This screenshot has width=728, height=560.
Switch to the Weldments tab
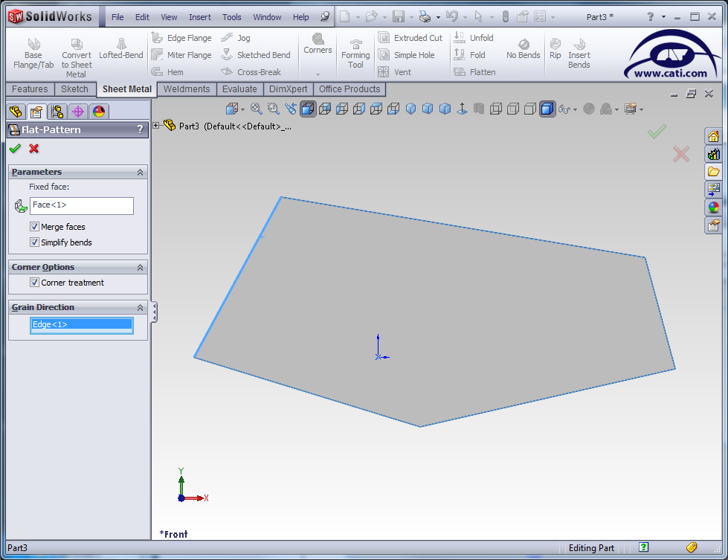[187, 89]
